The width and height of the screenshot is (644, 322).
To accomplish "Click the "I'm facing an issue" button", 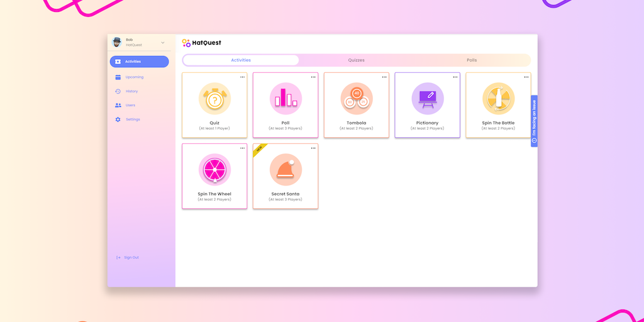I will point(535,121).
